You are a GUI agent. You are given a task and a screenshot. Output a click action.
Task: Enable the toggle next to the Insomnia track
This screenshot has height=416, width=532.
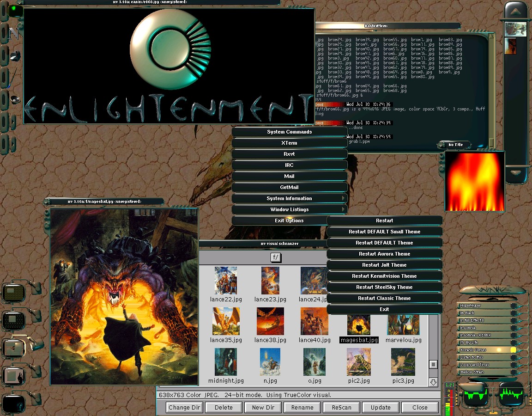tap(514, 328)
